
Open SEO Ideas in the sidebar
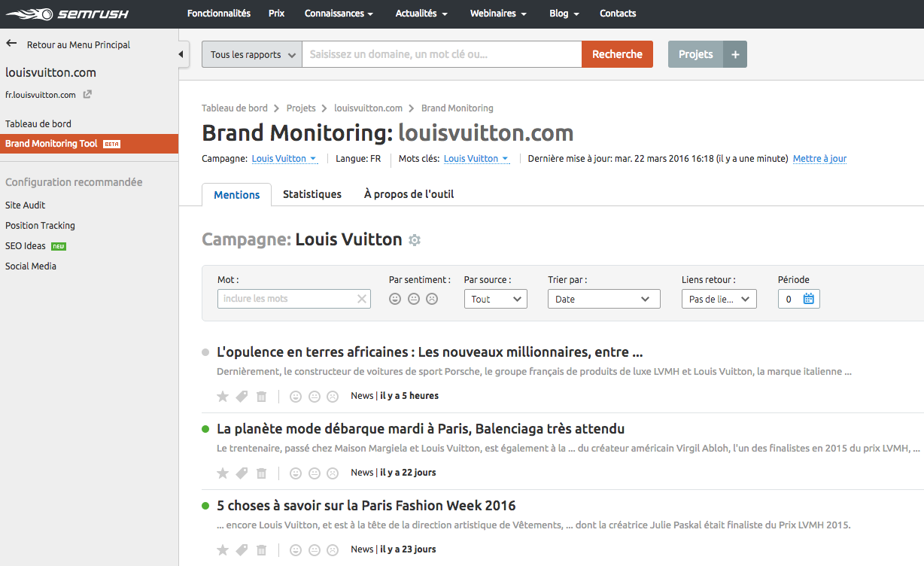click(26, 246)
